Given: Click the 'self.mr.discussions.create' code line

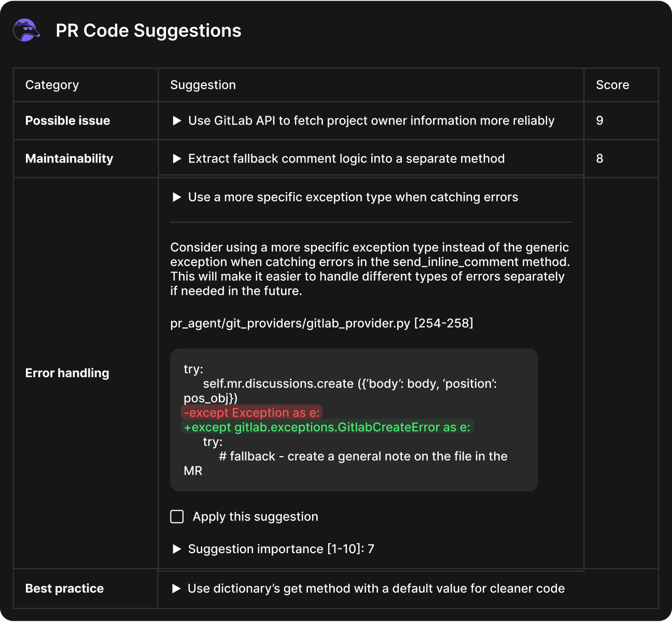Looking at the screenshot, I should [340, 391].
